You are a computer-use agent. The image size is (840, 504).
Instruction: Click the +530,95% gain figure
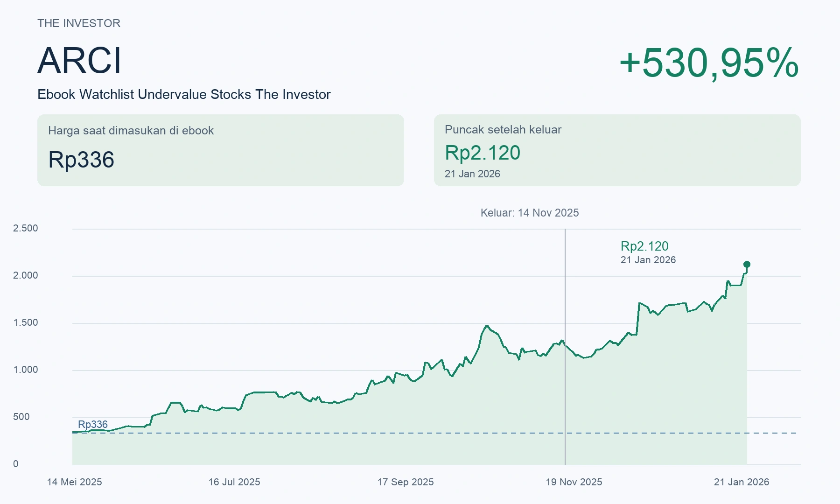(x=709, y=63)
